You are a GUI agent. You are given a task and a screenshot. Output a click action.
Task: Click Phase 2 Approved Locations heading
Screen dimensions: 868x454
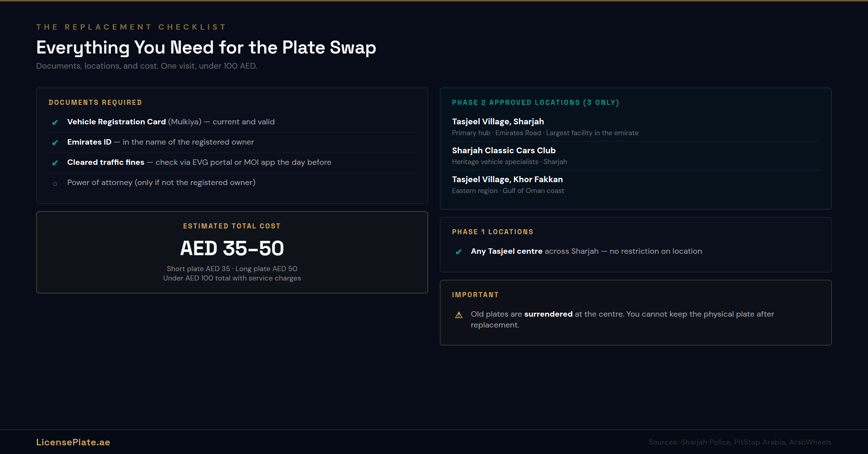point(535,103)
